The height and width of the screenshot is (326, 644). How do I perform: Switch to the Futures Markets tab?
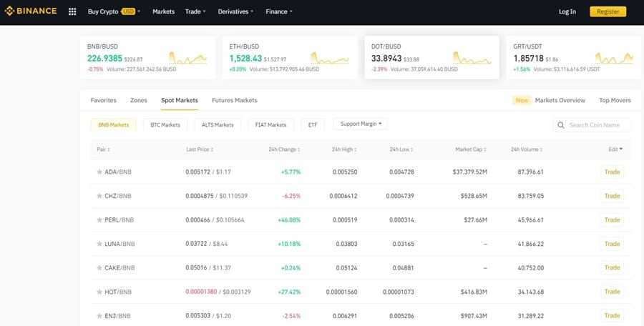pos(235,100)
